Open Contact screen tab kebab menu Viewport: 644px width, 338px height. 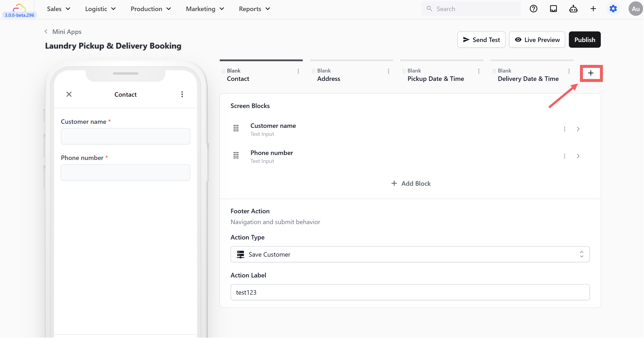click(x=298, y=71)
